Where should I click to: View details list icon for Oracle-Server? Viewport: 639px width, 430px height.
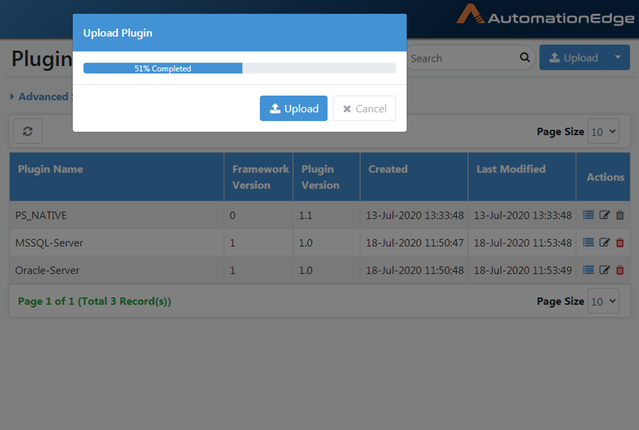point(588,270)
